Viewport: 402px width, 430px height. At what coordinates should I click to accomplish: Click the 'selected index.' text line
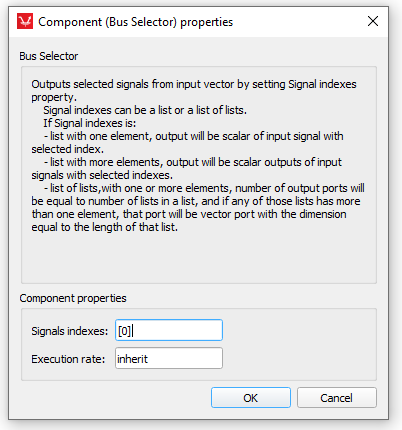click(x=68, y=149)
